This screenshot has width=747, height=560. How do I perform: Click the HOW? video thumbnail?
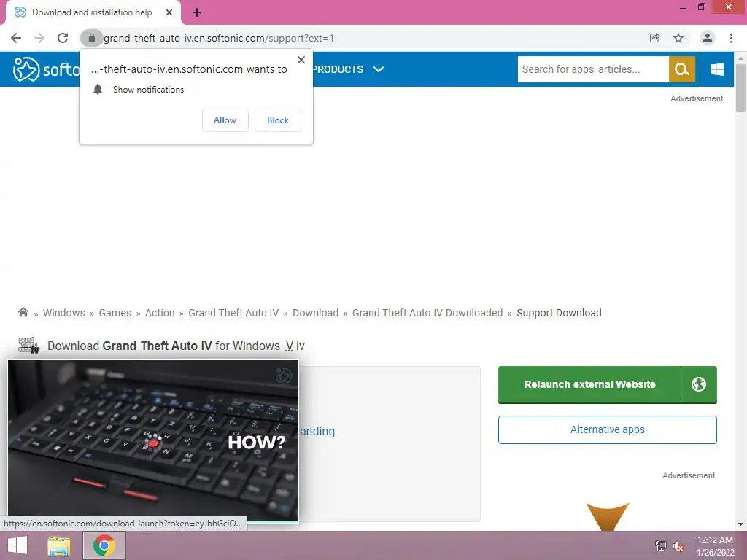tap(153, 441)
